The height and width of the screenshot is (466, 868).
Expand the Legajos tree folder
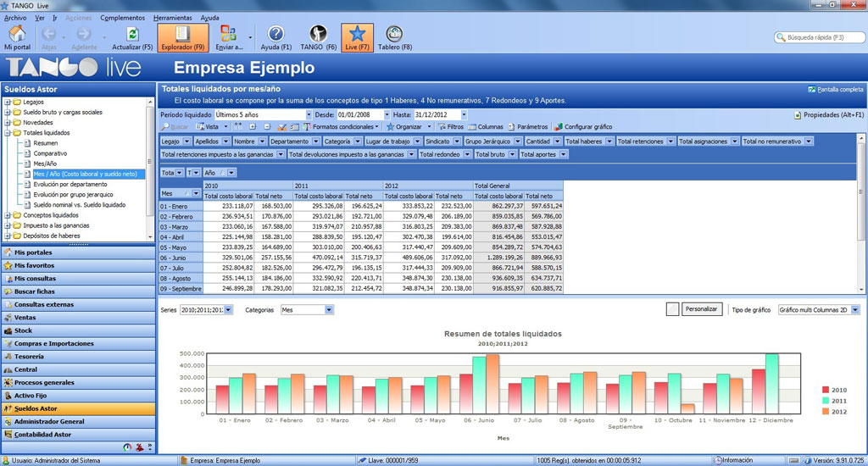click(x=8, y=102)
